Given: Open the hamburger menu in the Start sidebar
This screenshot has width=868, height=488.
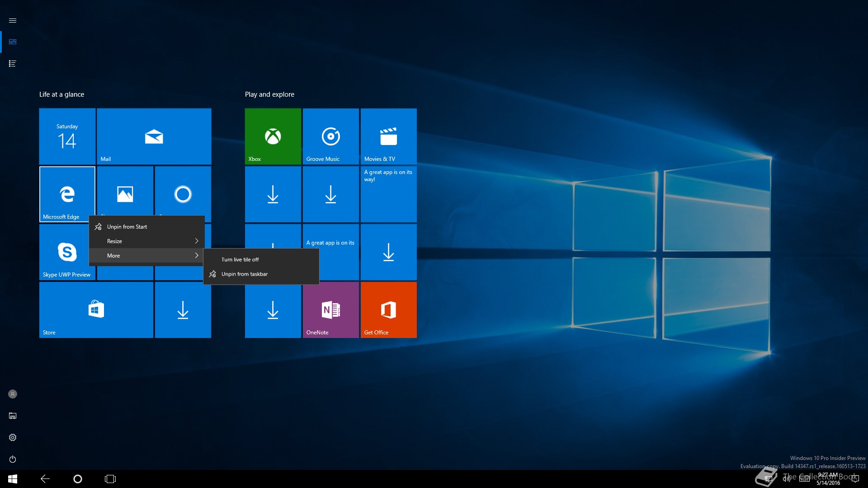Looking at the screenshot, I should [x=13, y=21].
